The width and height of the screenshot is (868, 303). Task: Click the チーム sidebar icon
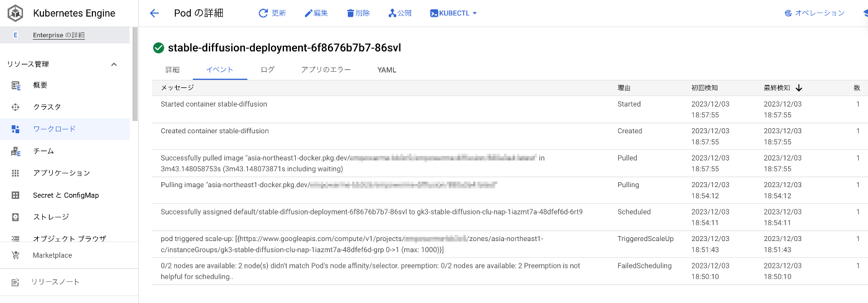click(x=16, y=151)
